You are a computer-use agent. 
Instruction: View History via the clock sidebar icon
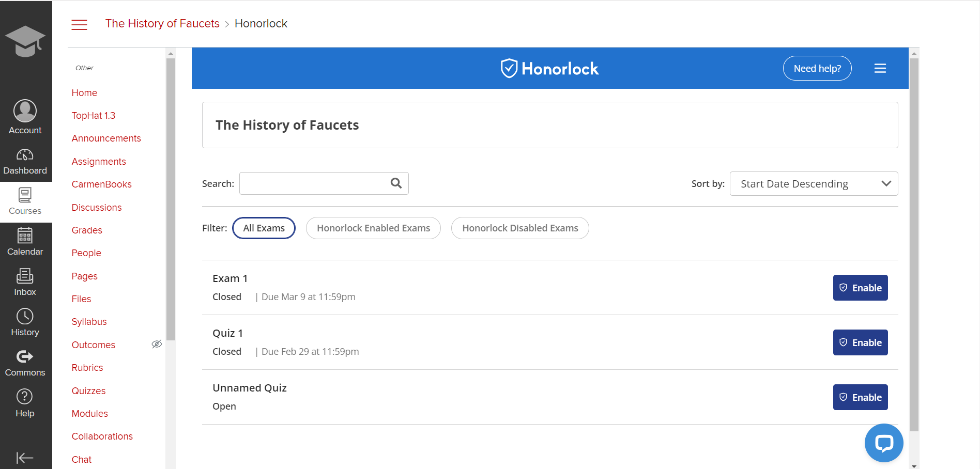[25, 320]
